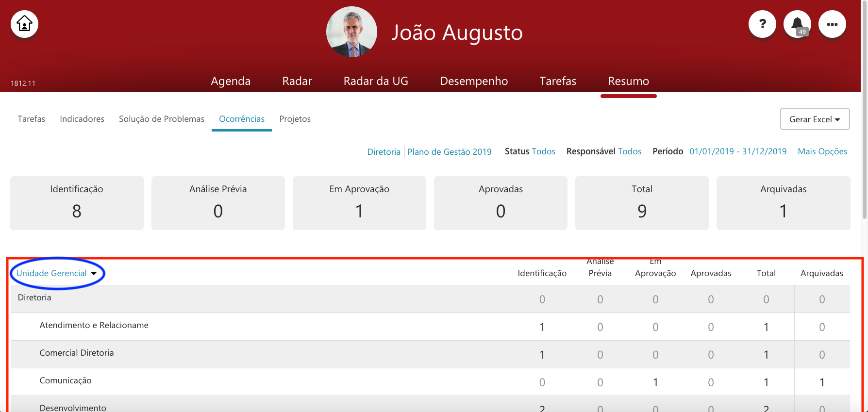Select the Análise Prévia summary card

218,203
